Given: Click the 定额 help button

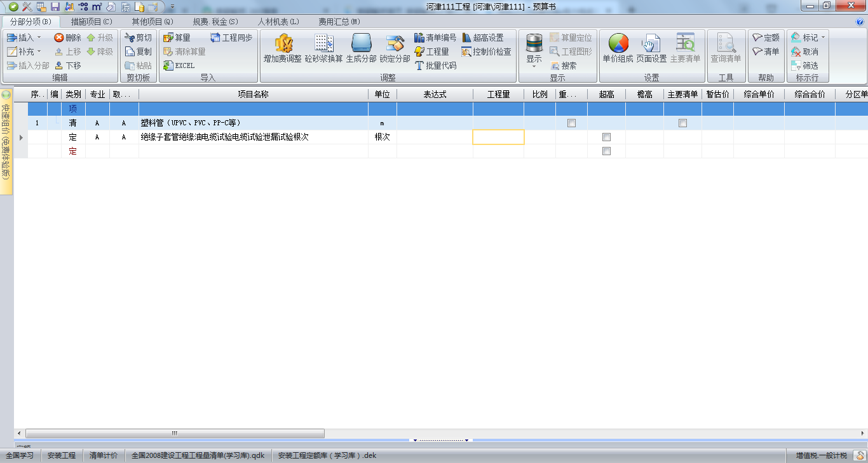Looking at the screenshot, I should pyautogui.click(x=766, y=38).
